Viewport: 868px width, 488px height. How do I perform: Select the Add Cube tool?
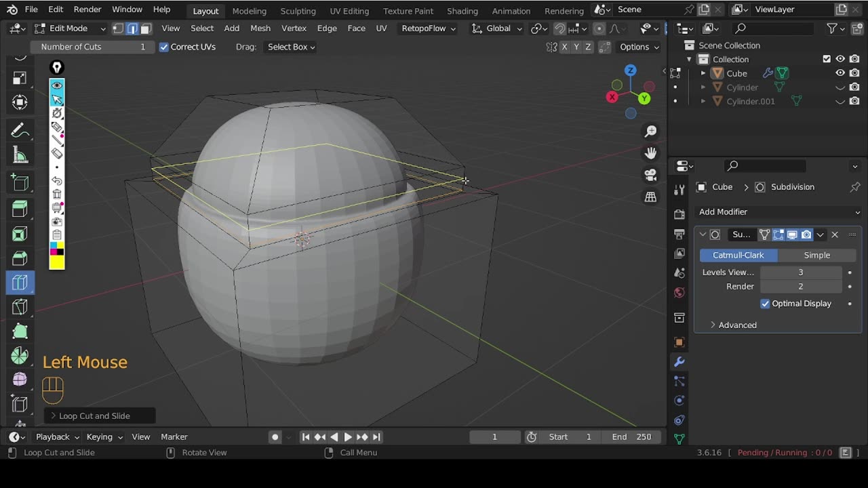(x=20, y=183)
